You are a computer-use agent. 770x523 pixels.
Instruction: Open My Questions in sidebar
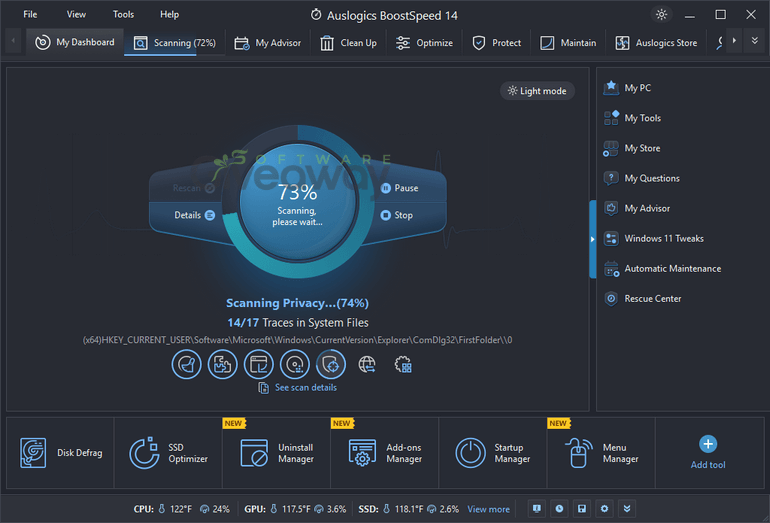pyautogui.click(x=641, y=178)
